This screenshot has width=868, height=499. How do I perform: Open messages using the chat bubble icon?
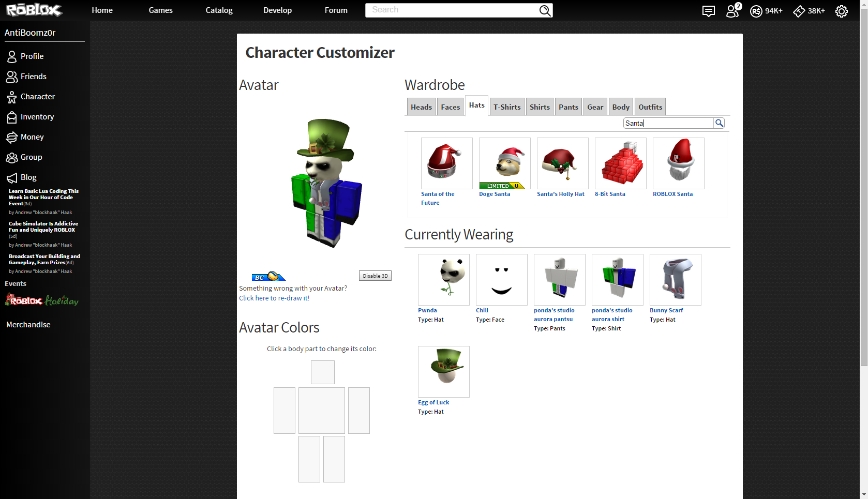click(709, 10)
